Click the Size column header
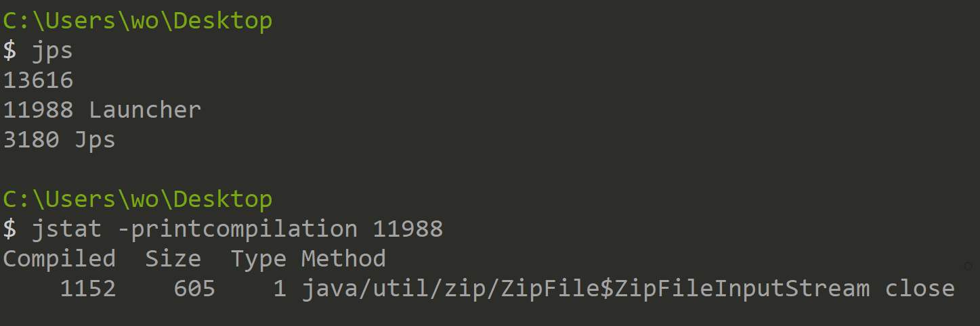The height and width of the screenshot is (326, 980). (x=173, y=259)
